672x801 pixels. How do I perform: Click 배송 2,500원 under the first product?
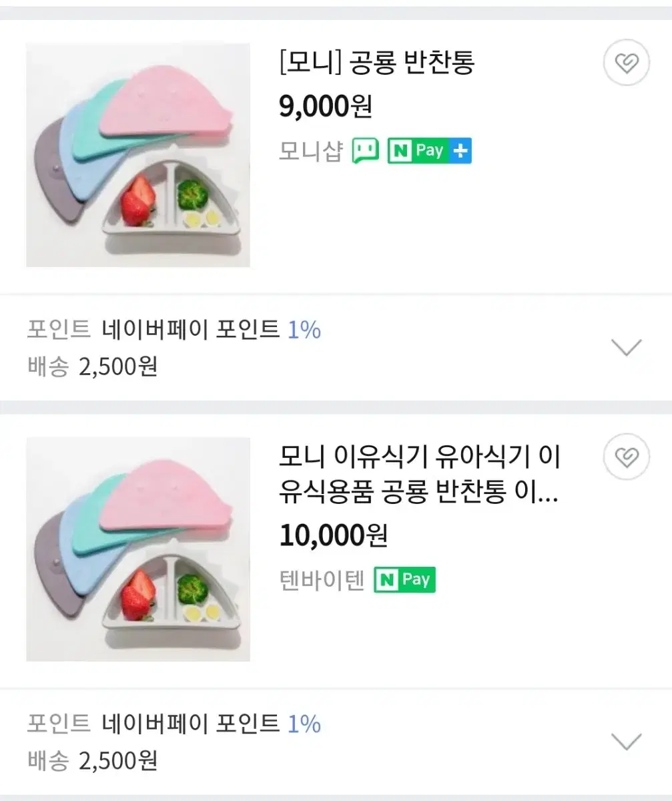(93, 366)
